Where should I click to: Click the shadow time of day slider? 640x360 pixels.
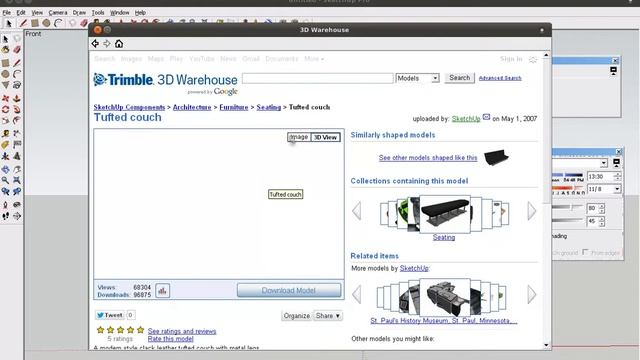(x=568, y=176)
